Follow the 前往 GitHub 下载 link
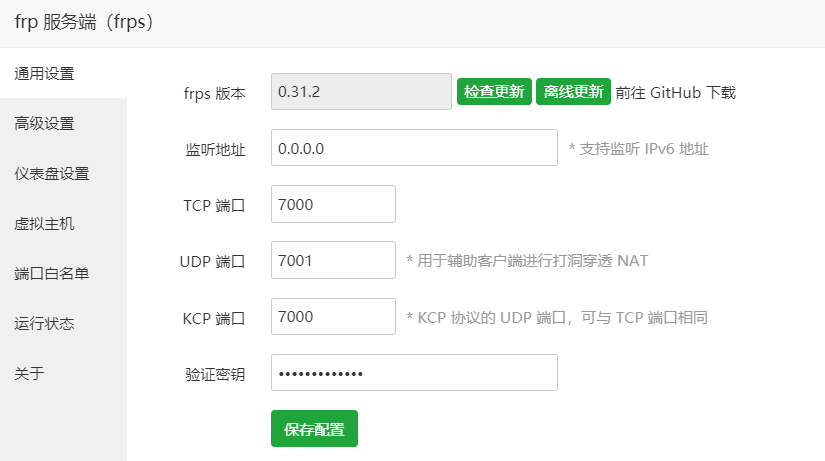Image resolution: width=825 pixels, height=461 pixels. 676,93
